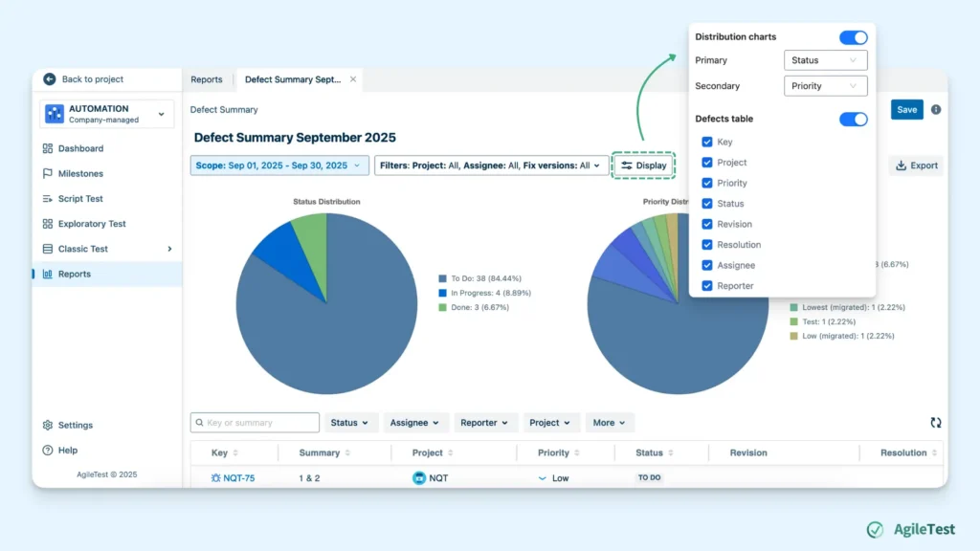Click the Back to project arrow icon
Image resolution: width=980 pixels, height=551 pixels.
[49, 79]
